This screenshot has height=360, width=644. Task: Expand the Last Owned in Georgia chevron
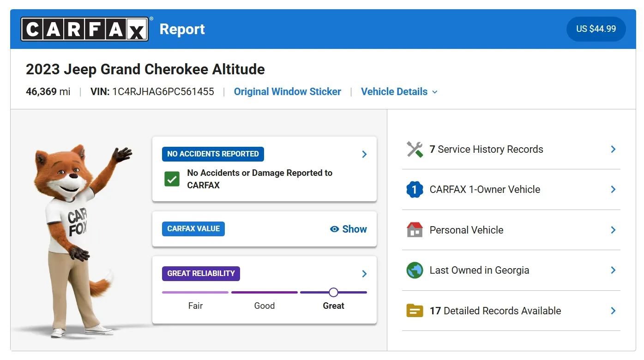tap(613, 270)
